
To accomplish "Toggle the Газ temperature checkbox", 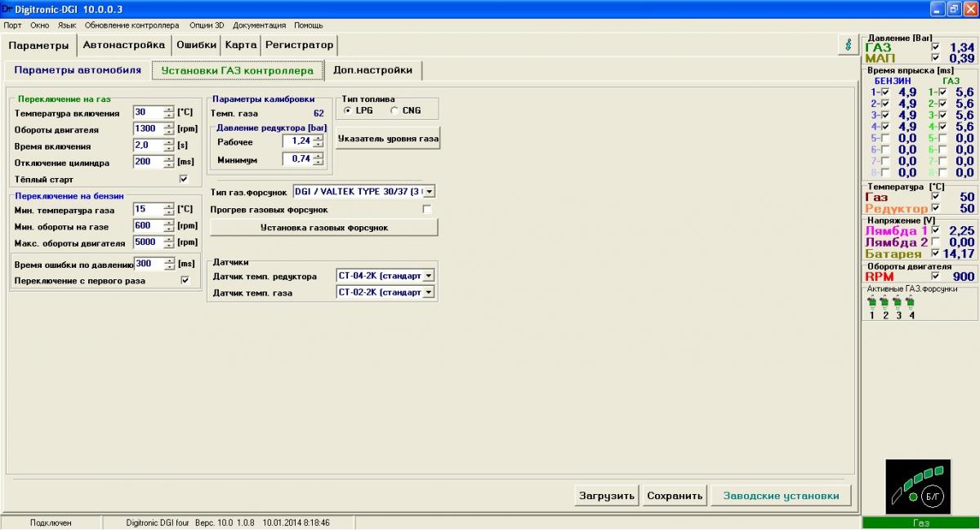I will point(936,197).
